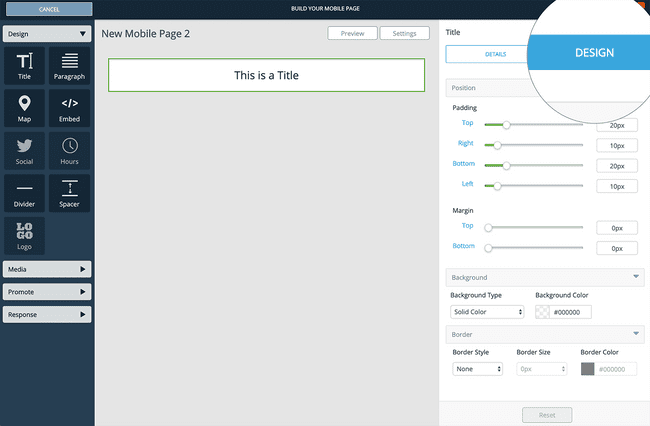
Task: Add a Logo element
Action: pyautogui.click(x=24, y=236)
